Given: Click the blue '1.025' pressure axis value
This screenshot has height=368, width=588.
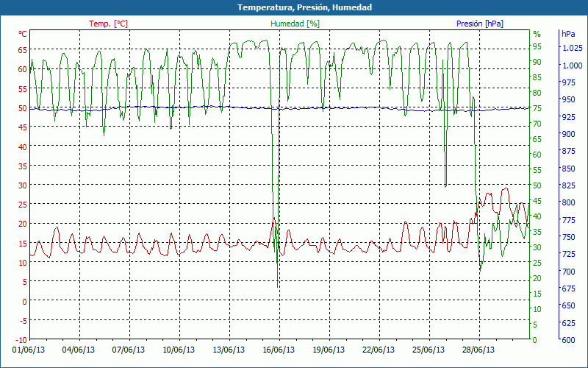Looking at the screenshot, I should point(573,48).
